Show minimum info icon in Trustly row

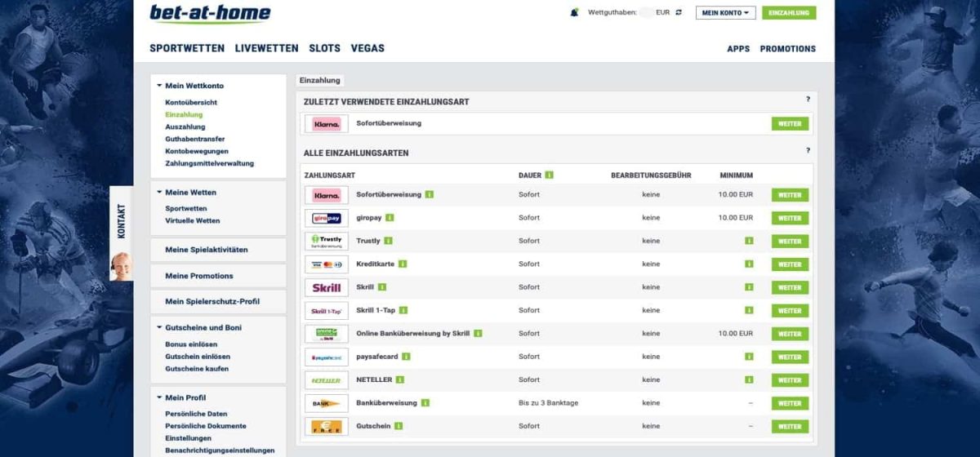[x=748, y=241]
